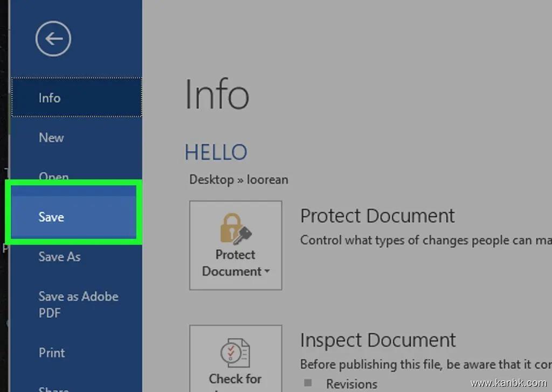Select the Info tab in the sidebar
Viewport: 552px width, 392px height.
(x=50, y=98)
